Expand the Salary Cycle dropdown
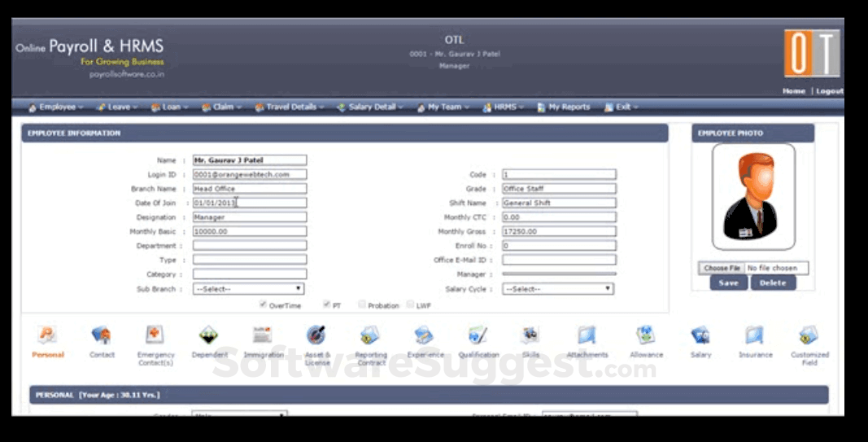 (x=557, y=289)
